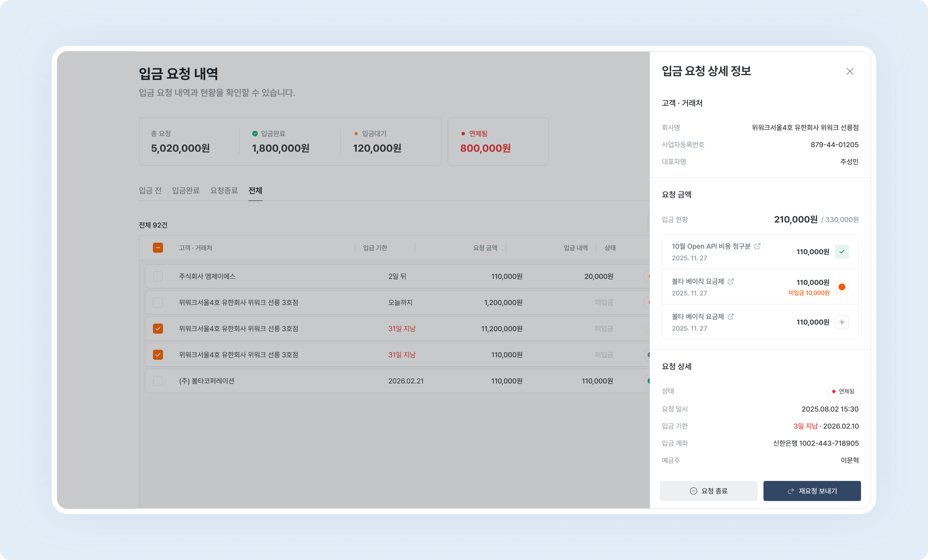The image size is (928, 560).
Task: Switch to the 요청종료 tab
Action: [x=224, y=191]
